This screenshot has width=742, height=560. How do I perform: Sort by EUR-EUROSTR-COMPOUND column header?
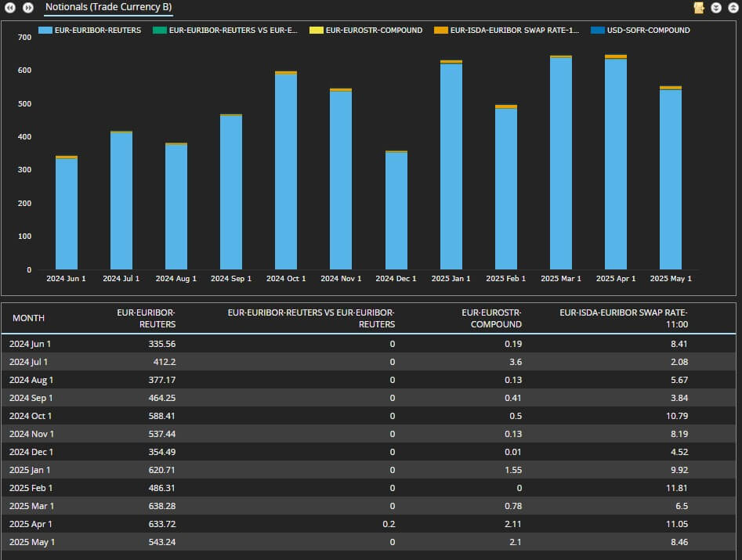pos(490,318)
